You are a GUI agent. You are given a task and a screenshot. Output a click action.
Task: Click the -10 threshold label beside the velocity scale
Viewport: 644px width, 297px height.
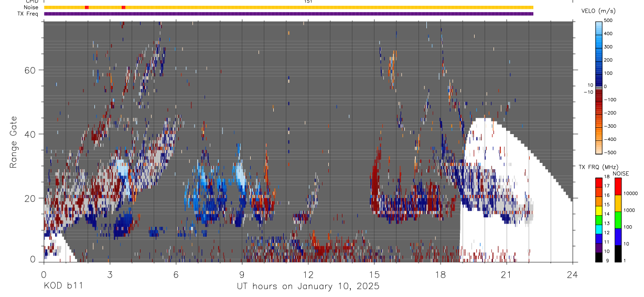(588, 92)
